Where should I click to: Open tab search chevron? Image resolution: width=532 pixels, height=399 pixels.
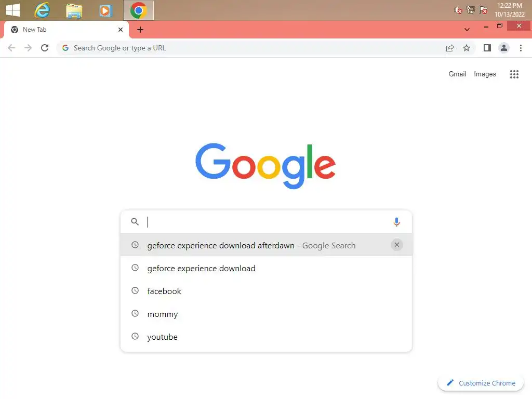pos(467,30)
